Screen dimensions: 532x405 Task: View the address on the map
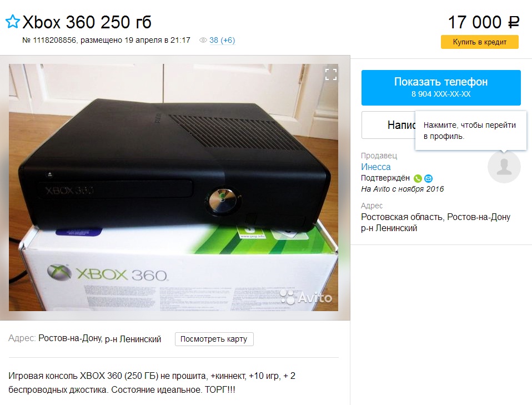[214, 339]
